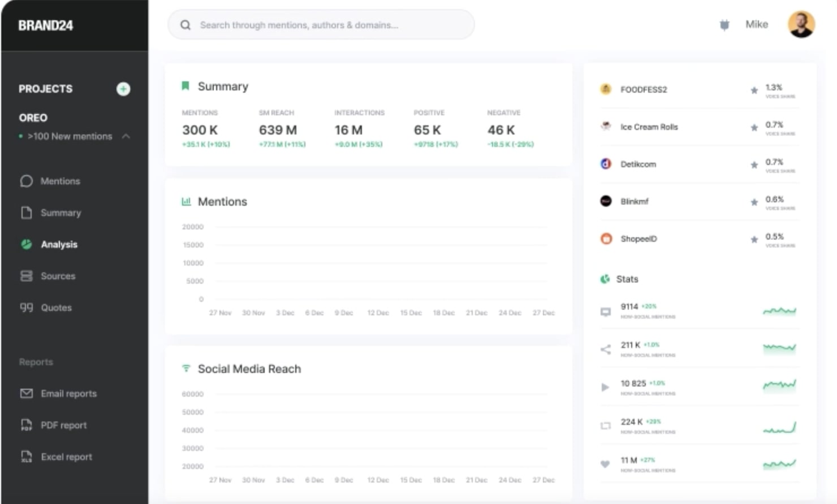Viewport: 837px width, 504px height.
Task: Click the PROJECTS heading
Action: (x=45, y=89)
